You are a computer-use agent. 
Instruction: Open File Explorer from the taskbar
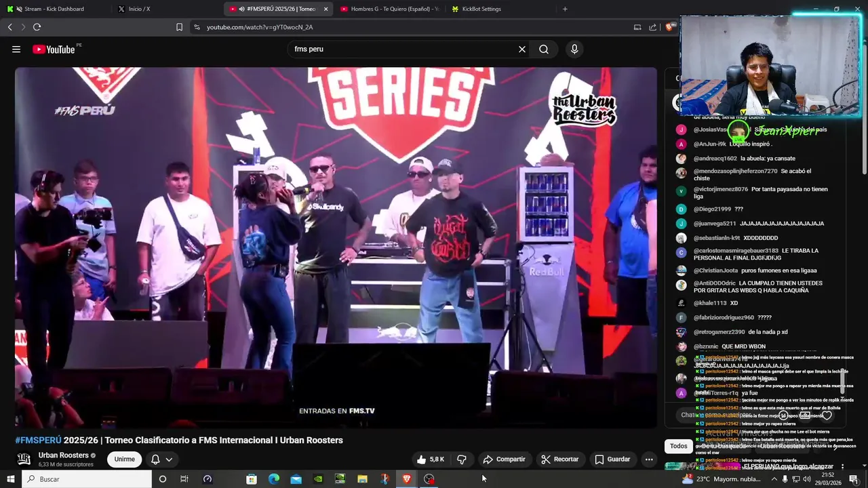363,479
